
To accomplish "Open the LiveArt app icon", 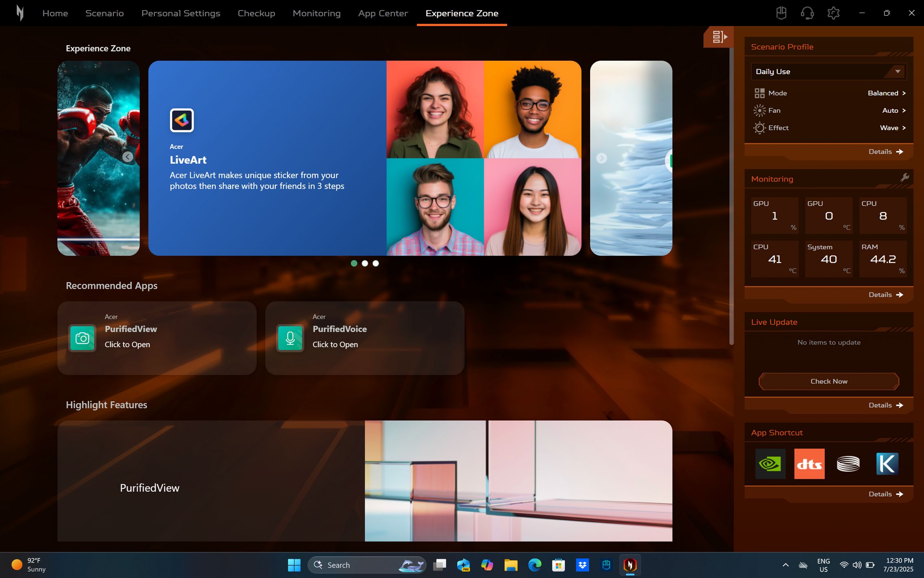I will (182, 120).
